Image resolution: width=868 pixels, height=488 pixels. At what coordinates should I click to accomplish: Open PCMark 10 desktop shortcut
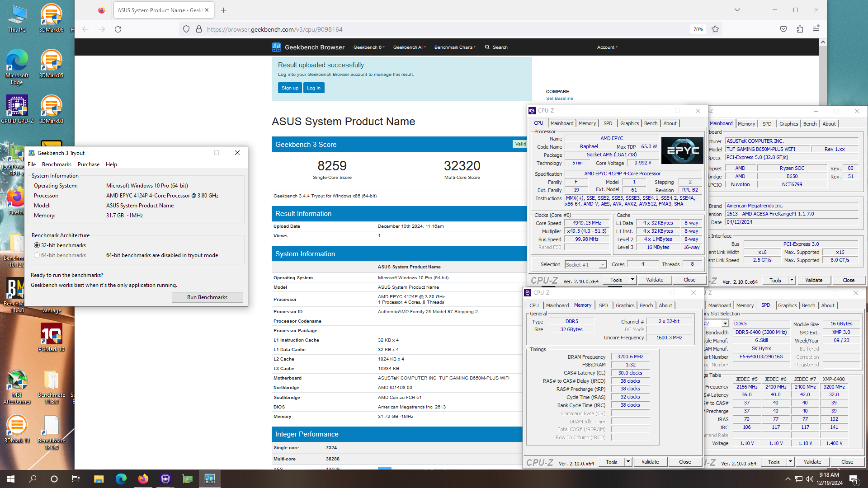[x=51, y=338]
